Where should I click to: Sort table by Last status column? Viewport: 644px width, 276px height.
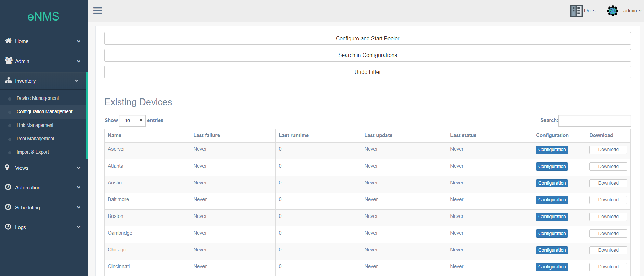point(490,135)
